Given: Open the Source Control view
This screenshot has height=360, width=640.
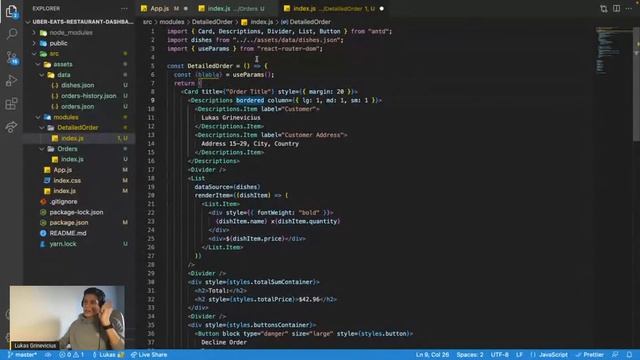Looking at the screenshot, I should click(11, 58).
